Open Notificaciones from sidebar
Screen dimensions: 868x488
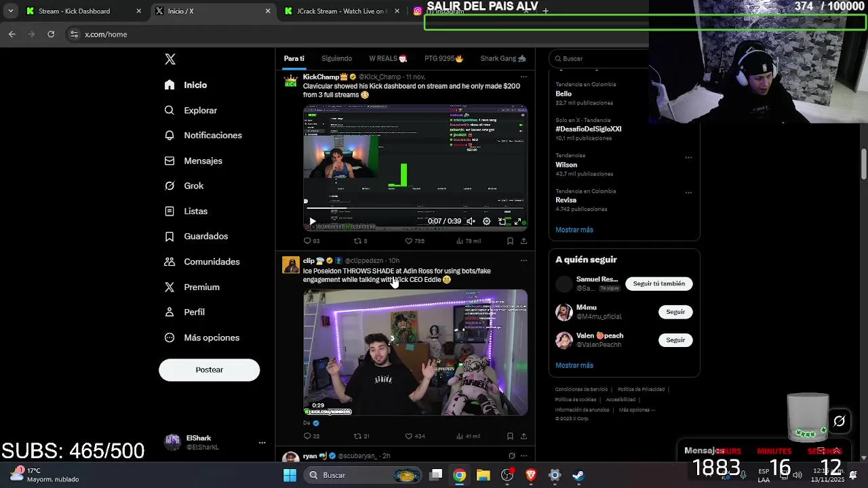[x=203, y=135]
